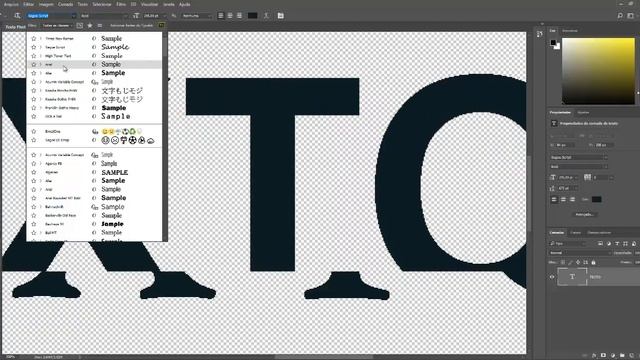
Task: Favorite High Tower Text with its star
Action: 34,56
